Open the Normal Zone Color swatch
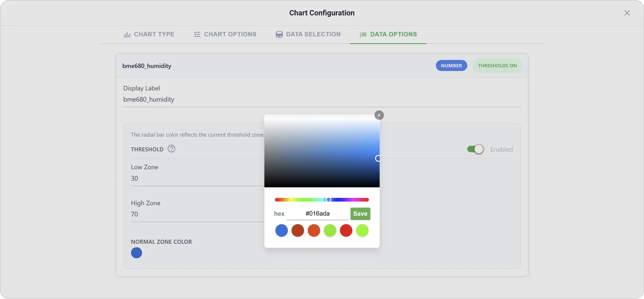 click(x=136, y=253)
